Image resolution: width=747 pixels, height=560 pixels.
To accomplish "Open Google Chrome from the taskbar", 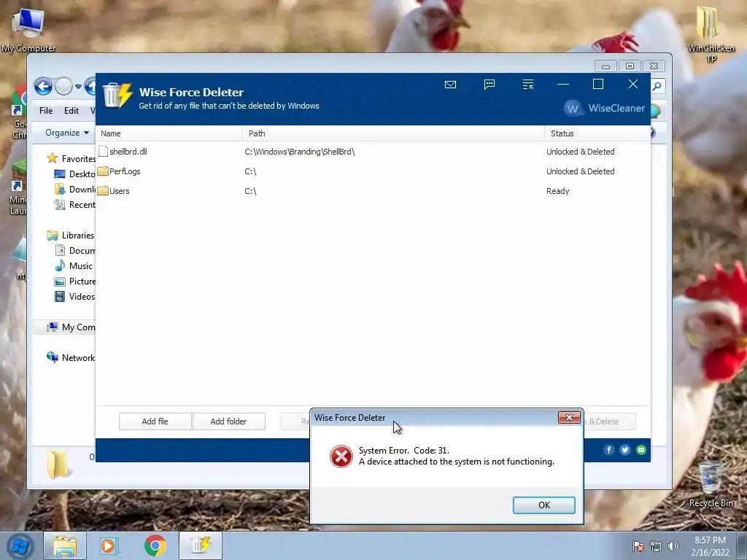I will [155, 545].
